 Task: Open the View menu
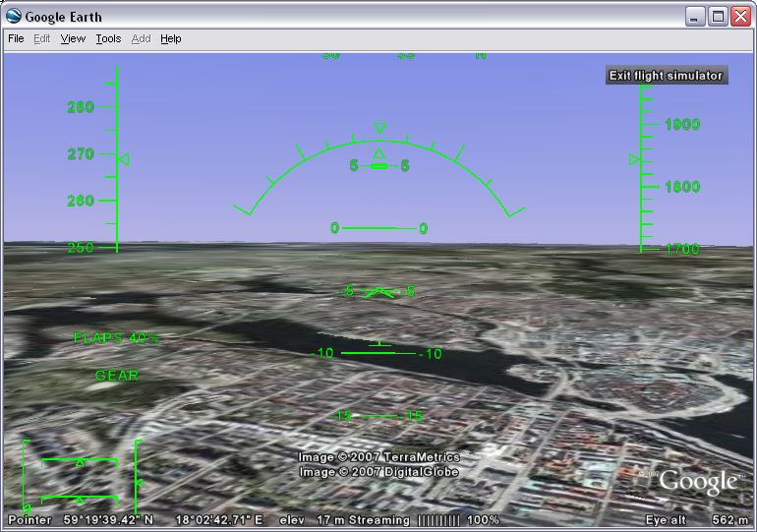[73, 38]
